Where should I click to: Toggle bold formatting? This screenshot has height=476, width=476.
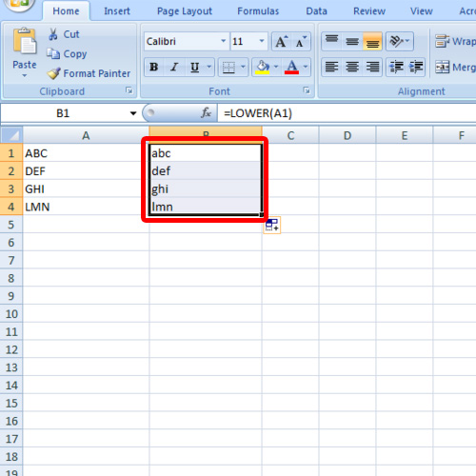point(154,67)
